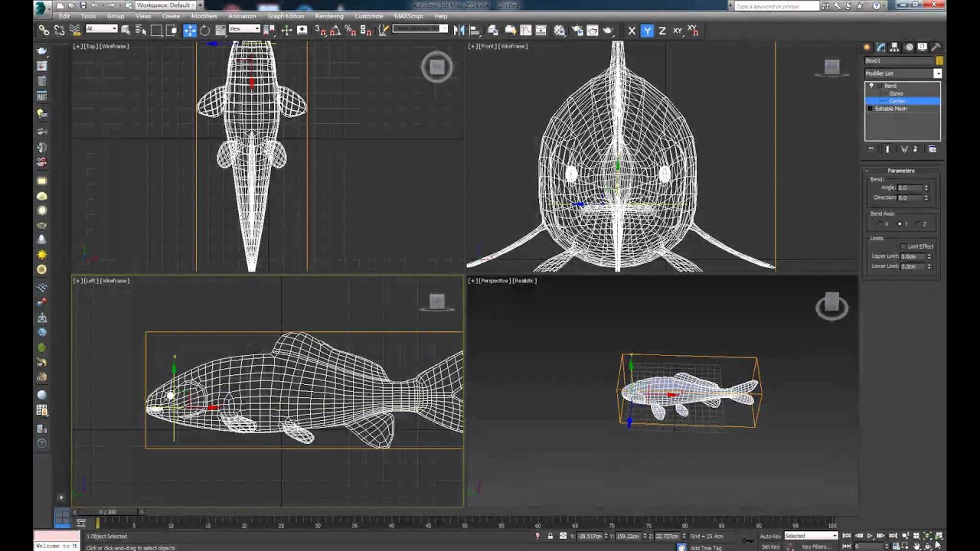Image resolution: width=980 pixels, height=551 pixels.
Task: Collapse the Parameters rollout
Action: pyautogui.click(x=901, y=171)
